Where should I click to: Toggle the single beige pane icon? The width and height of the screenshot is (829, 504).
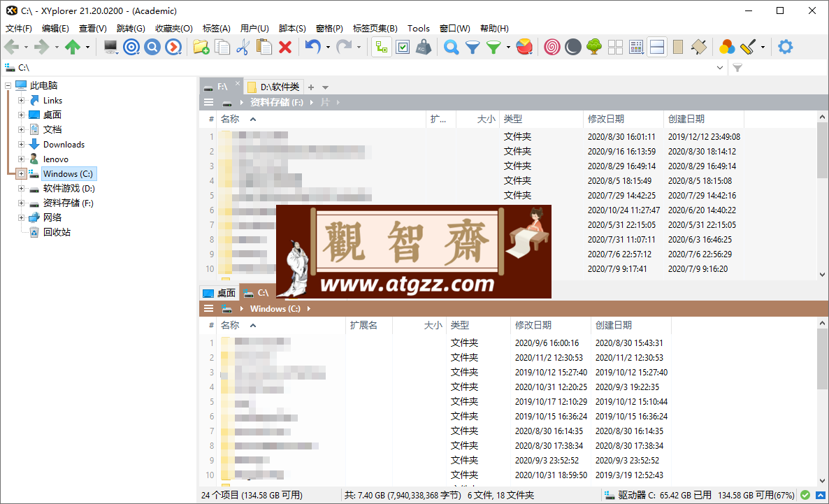(x=678, y=47)
